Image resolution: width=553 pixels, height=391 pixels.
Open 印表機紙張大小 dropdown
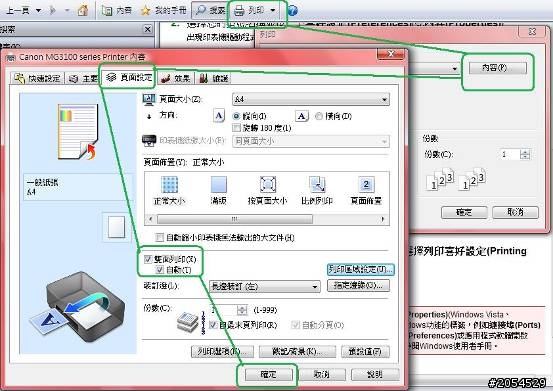(x=311, y=141)
